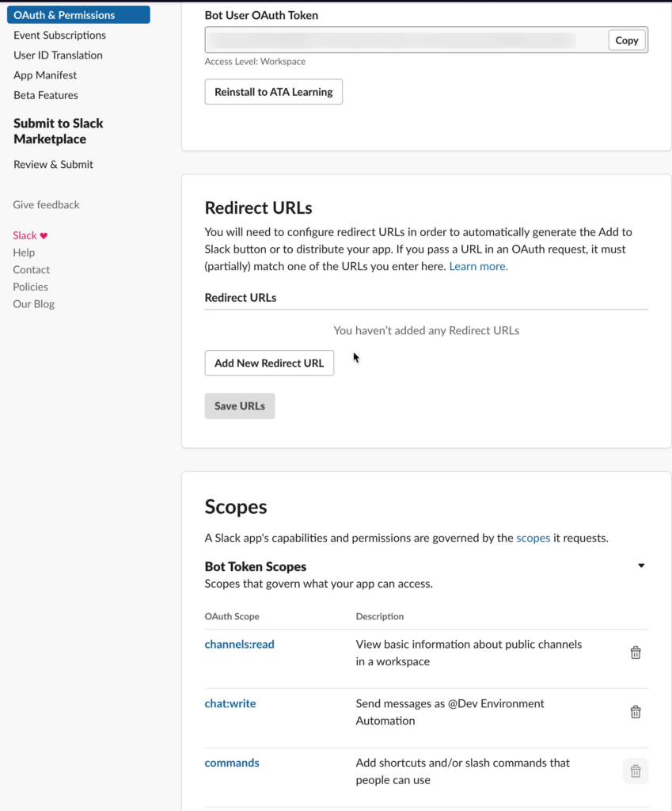Click the trash icon for commands scope

click(x=636, y=771)
